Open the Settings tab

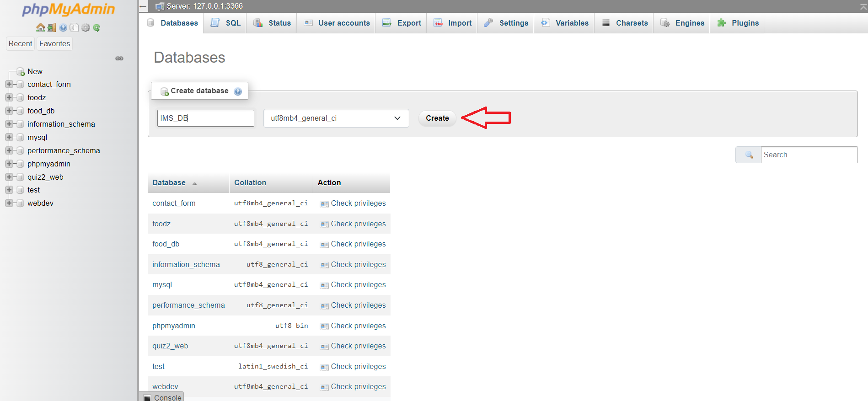point(506,23)
